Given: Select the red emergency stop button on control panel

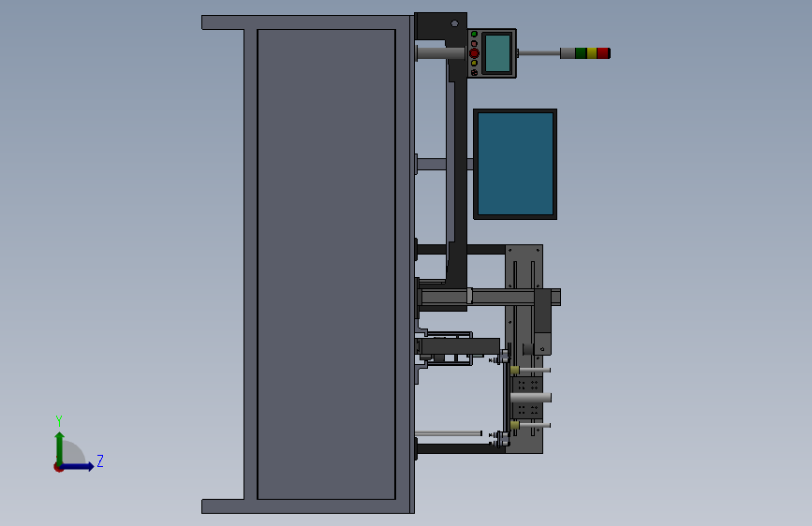Looking at the screenshot, I should point(474,53).
